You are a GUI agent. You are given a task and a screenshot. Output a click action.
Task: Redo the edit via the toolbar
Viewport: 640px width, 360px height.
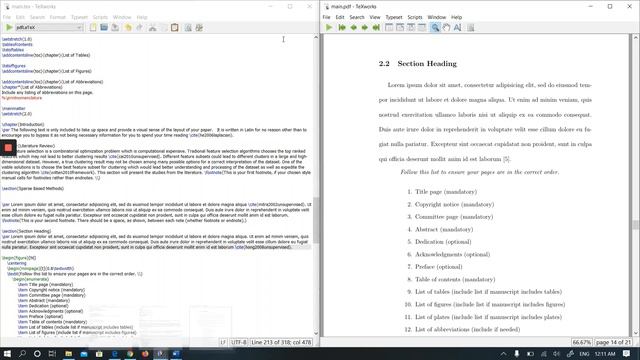pyautogui.click(x=139, y=27)
